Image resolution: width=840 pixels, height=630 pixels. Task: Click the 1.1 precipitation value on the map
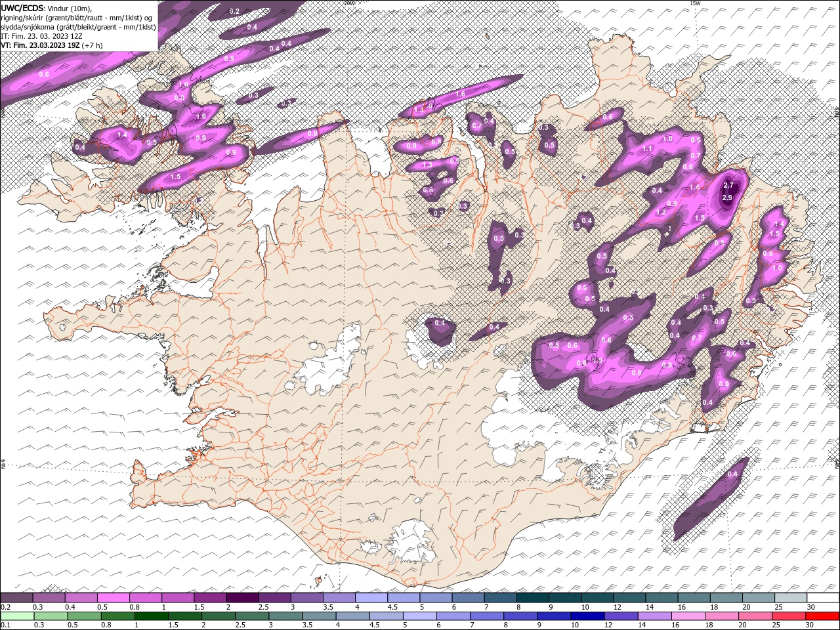pyautogui.click(x=648, y=149)
